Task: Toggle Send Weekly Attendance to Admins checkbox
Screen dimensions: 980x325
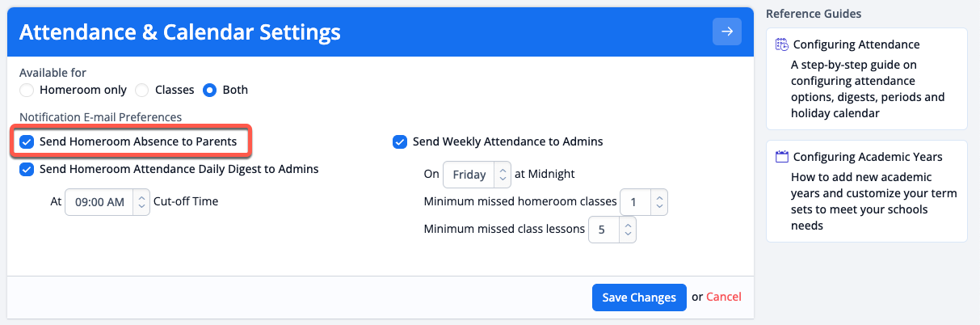Action: point(399,141)
